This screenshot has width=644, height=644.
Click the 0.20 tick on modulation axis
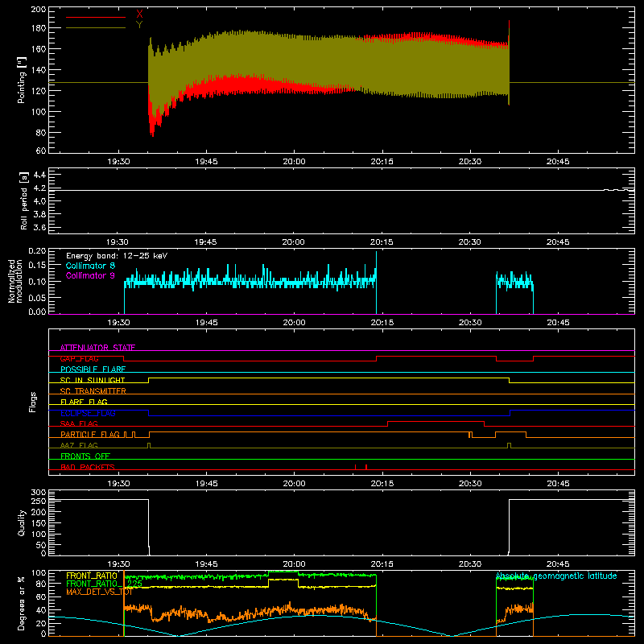(37, 251)
